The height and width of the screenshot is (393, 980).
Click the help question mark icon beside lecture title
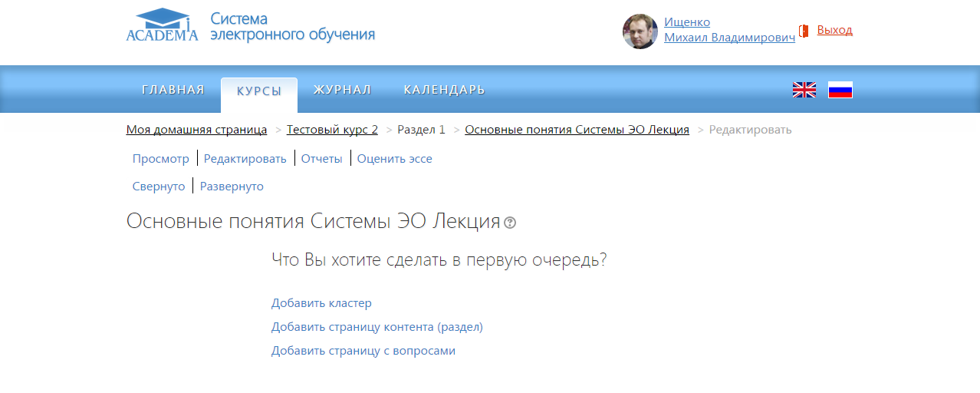point(510,223)
